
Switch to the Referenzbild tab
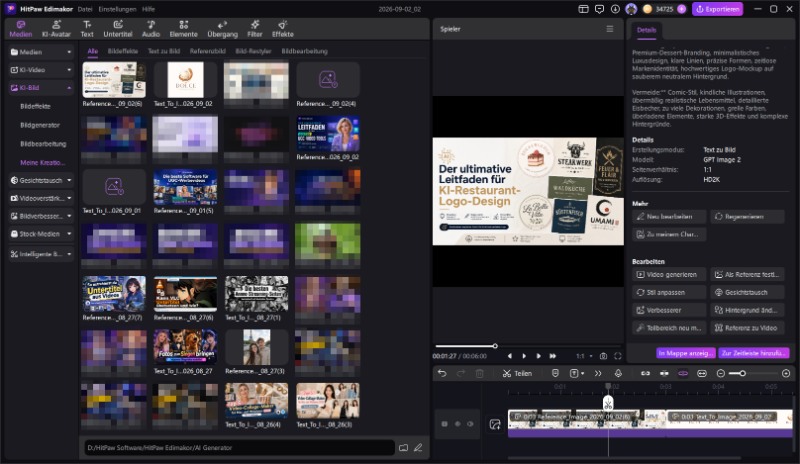(208, 51)
